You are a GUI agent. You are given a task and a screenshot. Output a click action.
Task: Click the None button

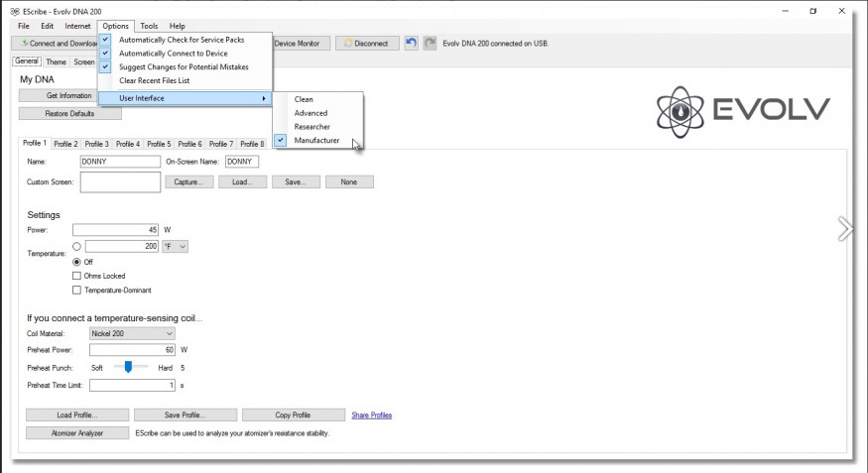[349, 182]
